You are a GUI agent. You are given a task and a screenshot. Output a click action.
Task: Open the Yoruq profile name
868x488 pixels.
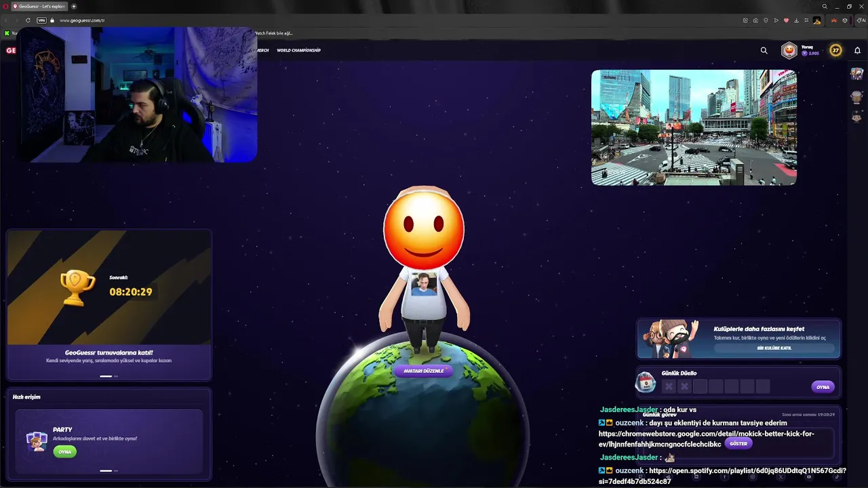click(x=807, y=47)
